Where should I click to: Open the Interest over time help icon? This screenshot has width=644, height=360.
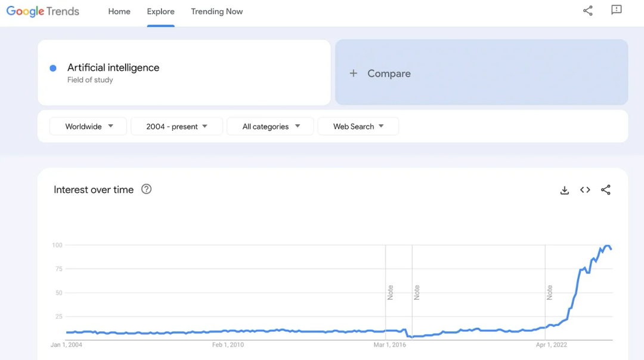(146, 189)
